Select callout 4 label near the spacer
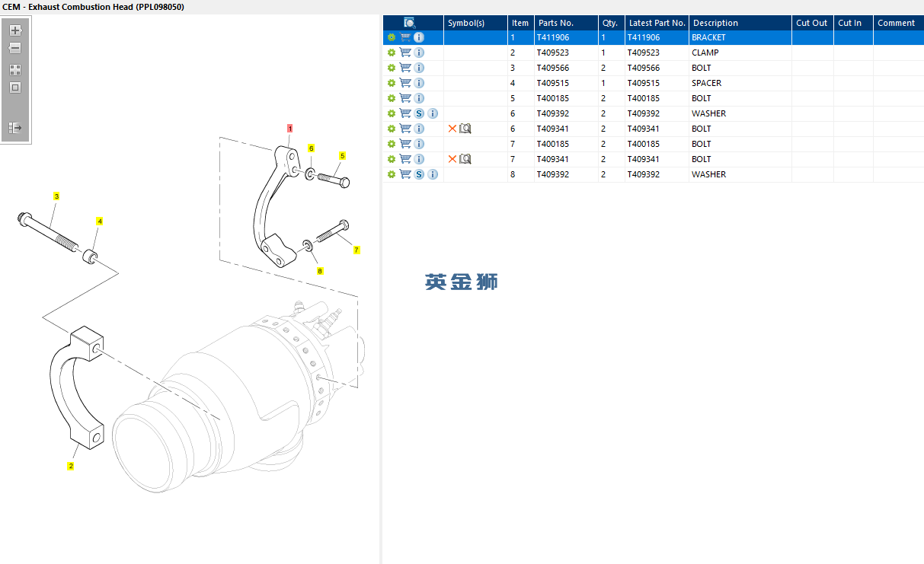The image size is (924, 564). pyautogui.click(x=99, y=221)
